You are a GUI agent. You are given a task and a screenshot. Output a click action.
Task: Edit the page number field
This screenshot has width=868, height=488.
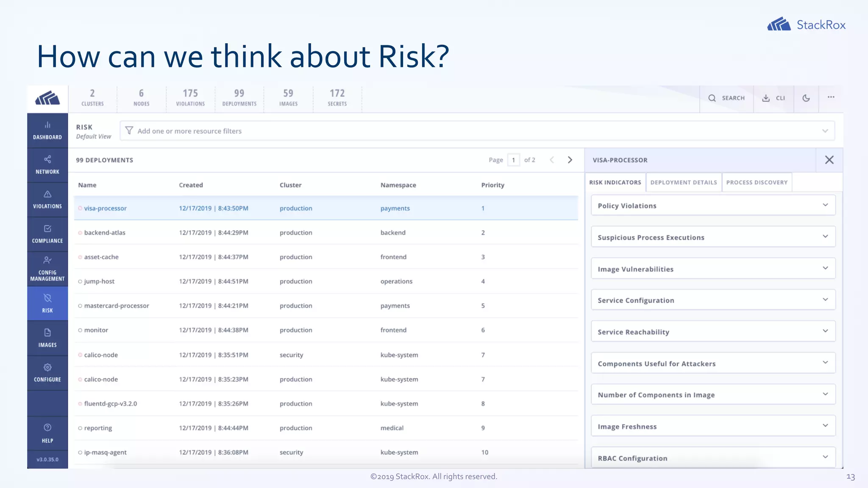coord(513,160)
